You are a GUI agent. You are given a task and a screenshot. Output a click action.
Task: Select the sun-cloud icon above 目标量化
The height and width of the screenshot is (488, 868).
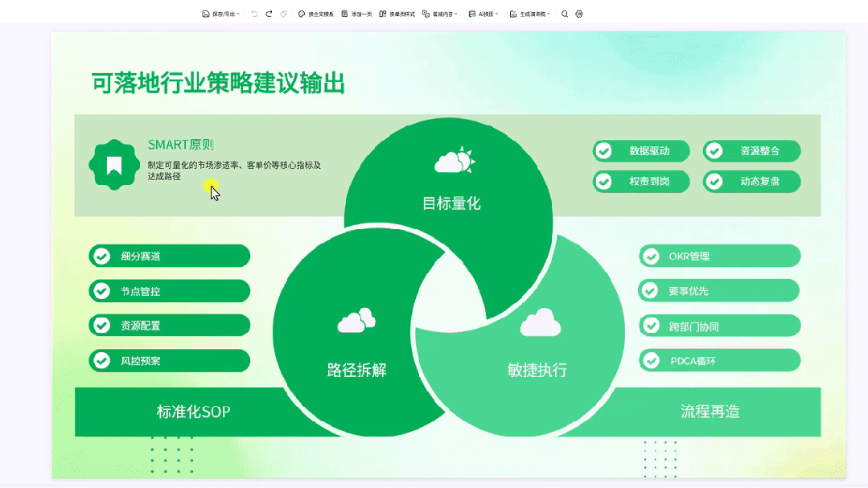[x=455, y=161]
